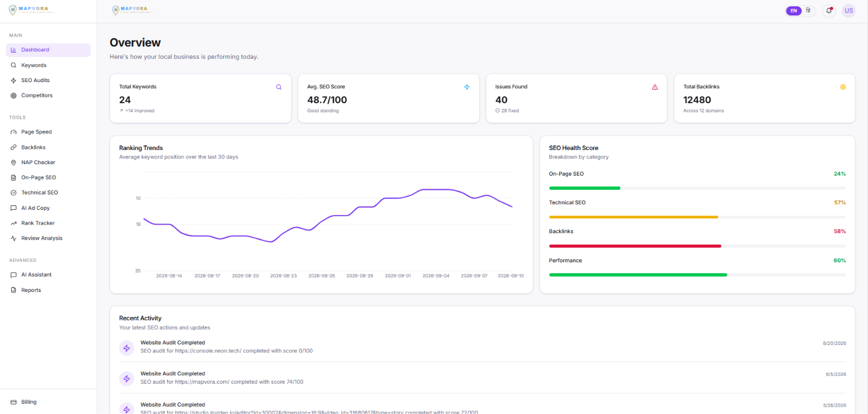This screenshot has width=868, height=414.
Task: Click the globe icon on Total Backlinks card
Action: (843, 87)
